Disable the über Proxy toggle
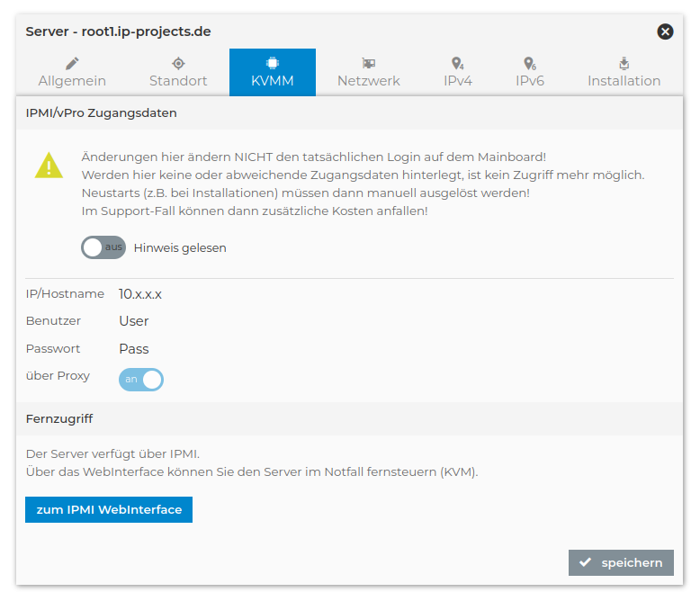 pos(141,379)
